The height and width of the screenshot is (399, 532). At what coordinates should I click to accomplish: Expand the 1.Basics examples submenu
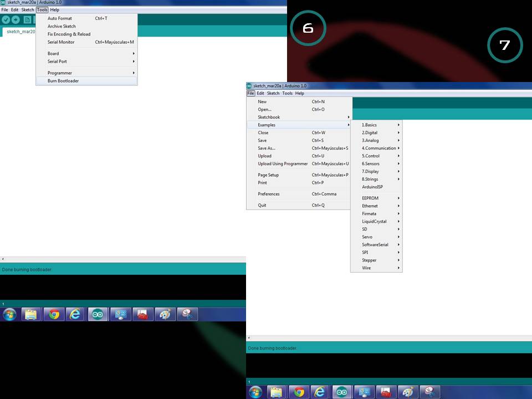[376, 125]
